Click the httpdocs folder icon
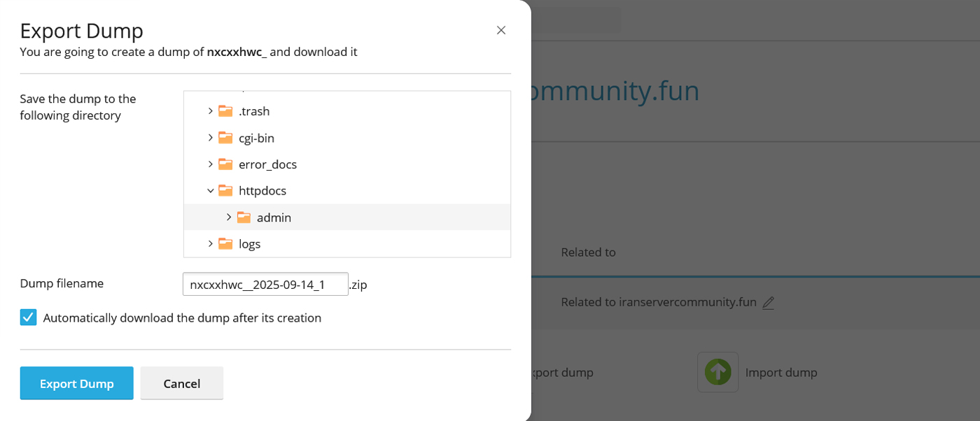Viewport: 980px width, 421px height. click(225, 191)
